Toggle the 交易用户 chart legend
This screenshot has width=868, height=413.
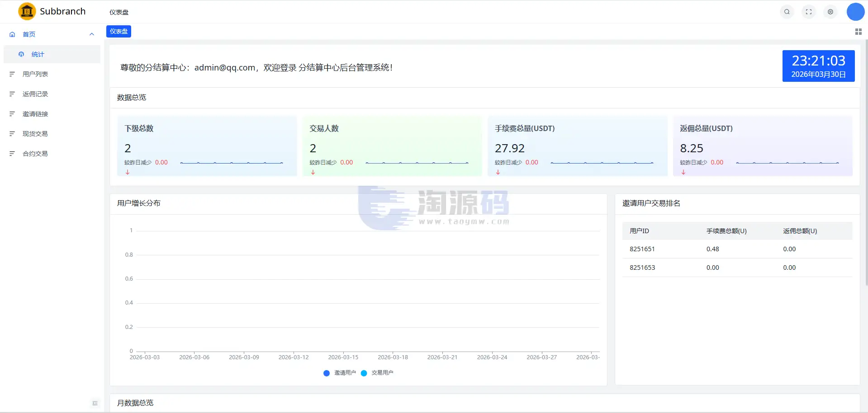coord(377,373)
